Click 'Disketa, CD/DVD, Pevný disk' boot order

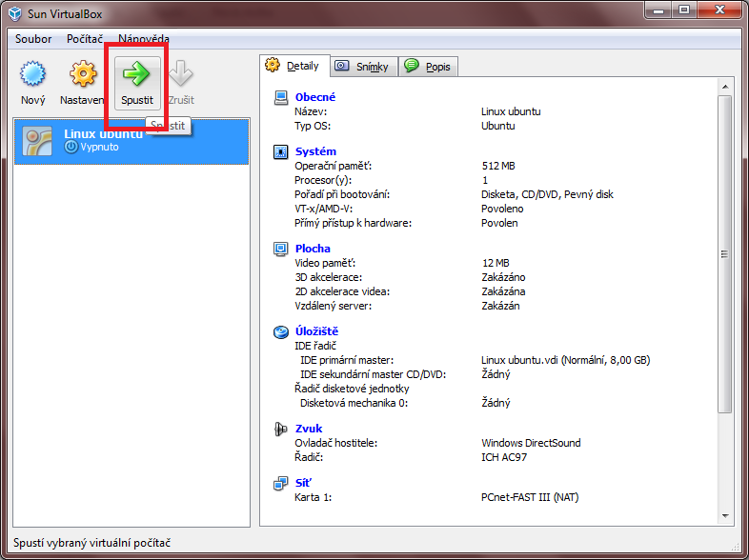tap(547, 194)
